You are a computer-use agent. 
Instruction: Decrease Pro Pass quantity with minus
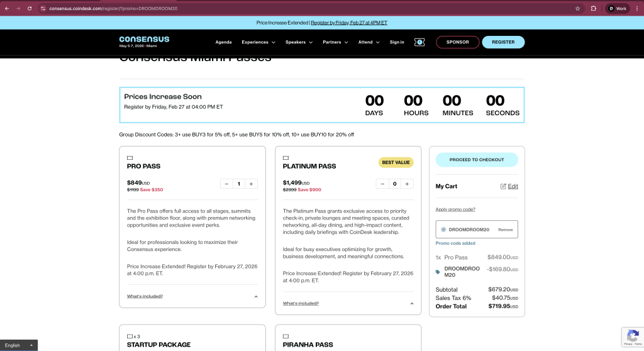pos(226,184)
